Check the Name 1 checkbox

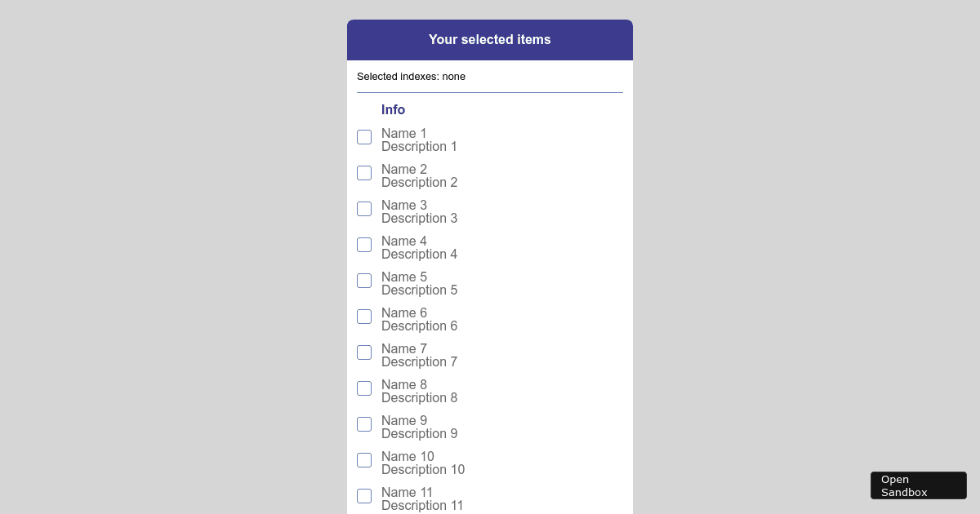pos(364,137)
